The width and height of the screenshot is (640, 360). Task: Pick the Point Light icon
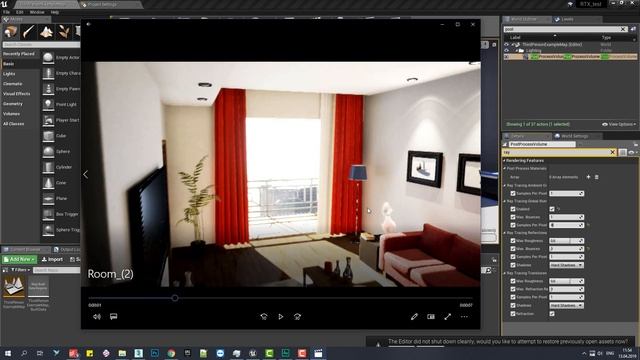(48, 104)
